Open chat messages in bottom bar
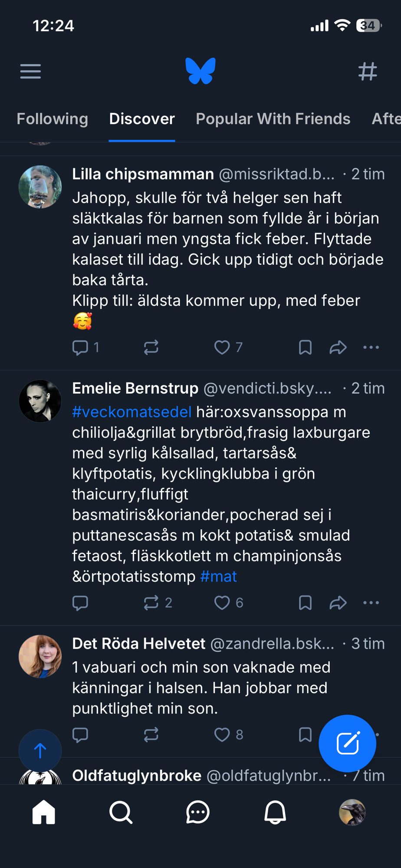401x868 pixels. [198, 812]
